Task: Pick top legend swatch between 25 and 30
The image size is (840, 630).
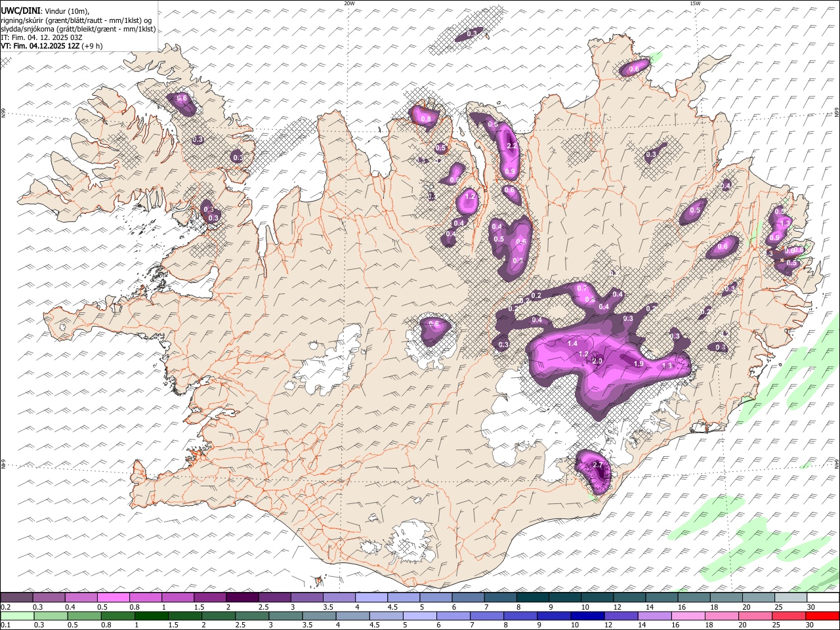Action: pyautogui.click(x=791, y=597)
